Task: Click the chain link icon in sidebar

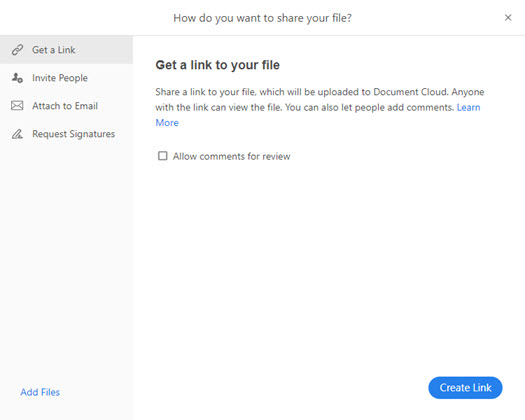Action: [x=17, y=50]
